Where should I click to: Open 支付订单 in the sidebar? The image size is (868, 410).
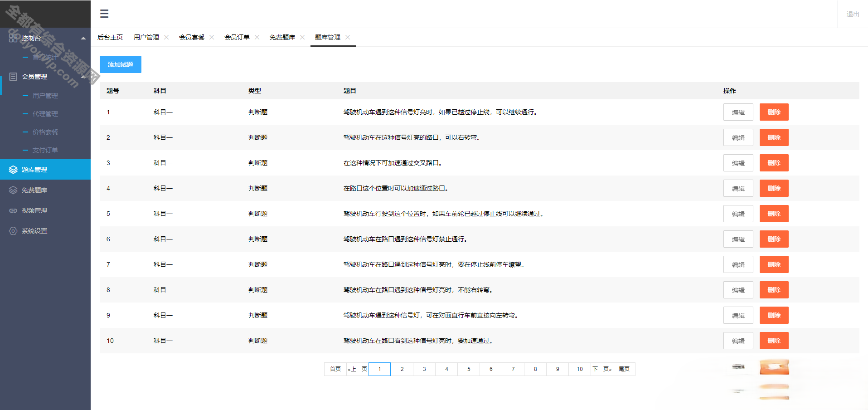point(45,150)
